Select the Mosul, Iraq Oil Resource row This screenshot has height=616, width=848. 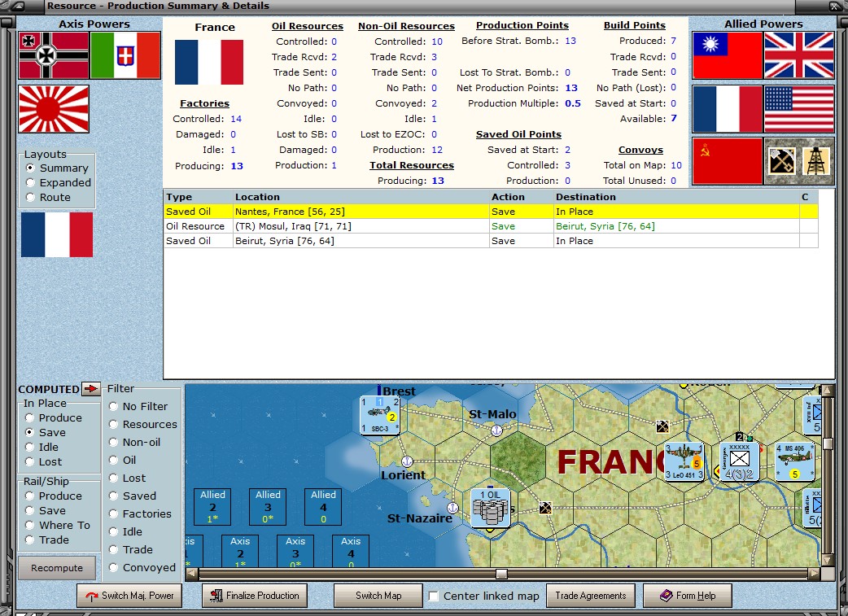click(491, 226)
